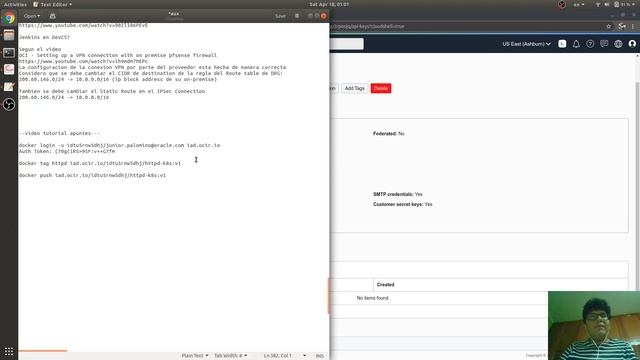Viewport: 640px width, 360px height.
Task: Expand the Plain Text language selector
Action: coord(195,356)
